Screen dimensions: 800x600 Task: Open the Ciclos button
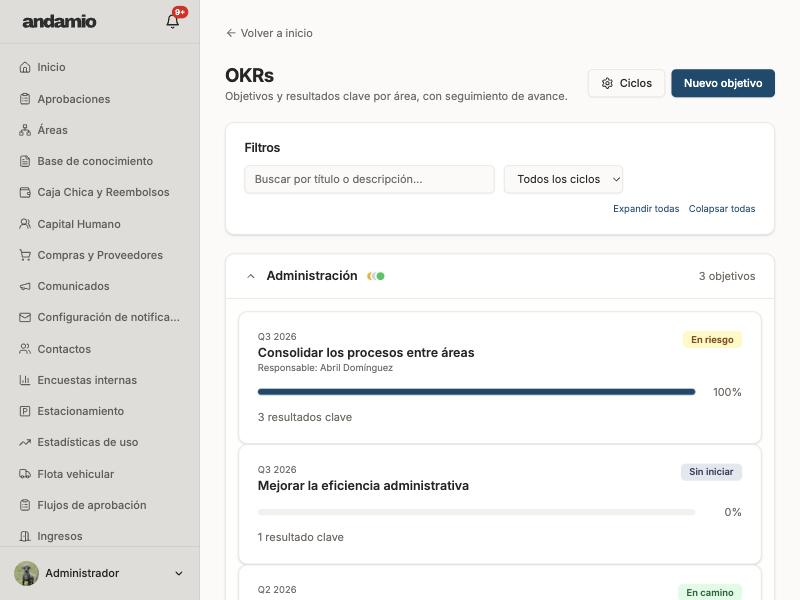pyautogui.click(x=627, y=83)
